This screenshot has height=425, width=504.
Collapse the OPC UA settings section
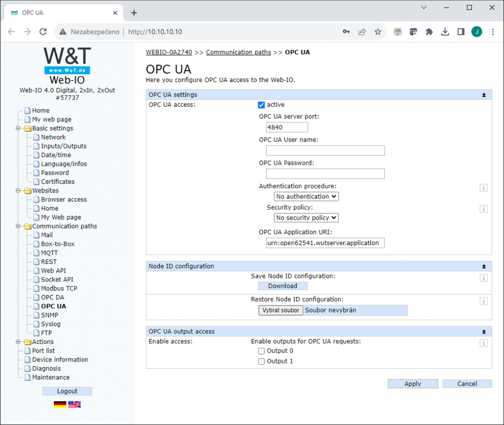coord(484,95)
